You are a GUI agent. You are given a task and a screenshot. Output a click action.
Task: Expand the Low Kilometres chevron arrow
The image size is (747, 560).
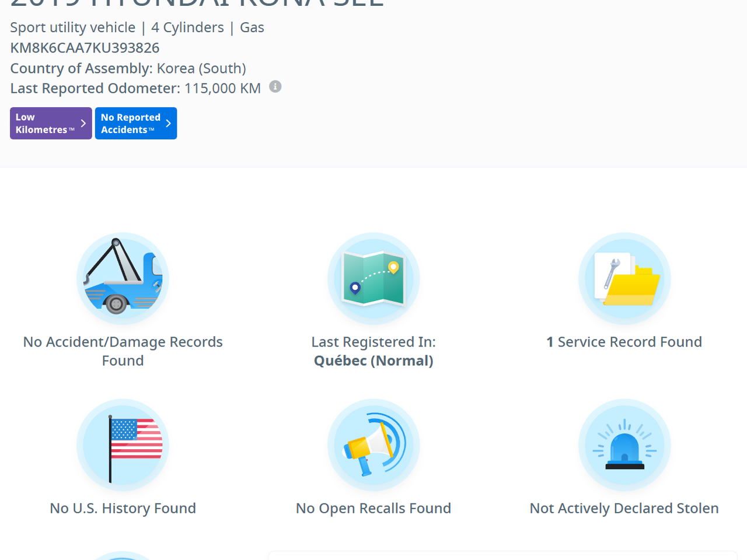[x=83, y=123]
